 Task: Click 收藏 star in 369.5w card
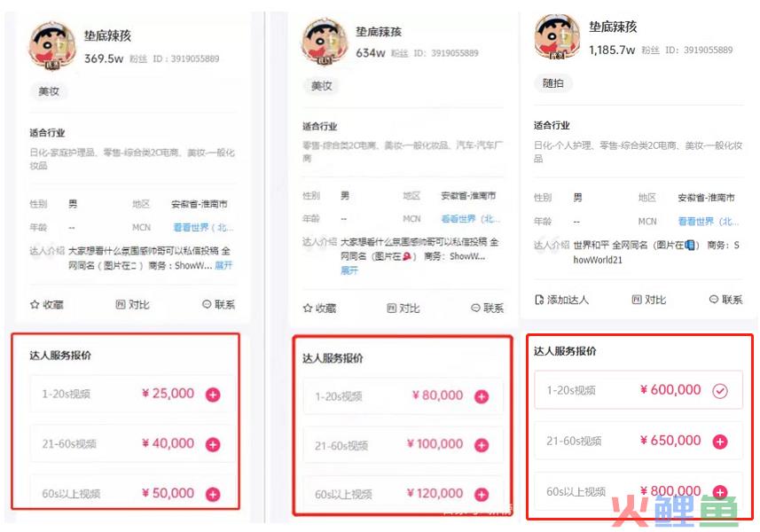(46, 305)
